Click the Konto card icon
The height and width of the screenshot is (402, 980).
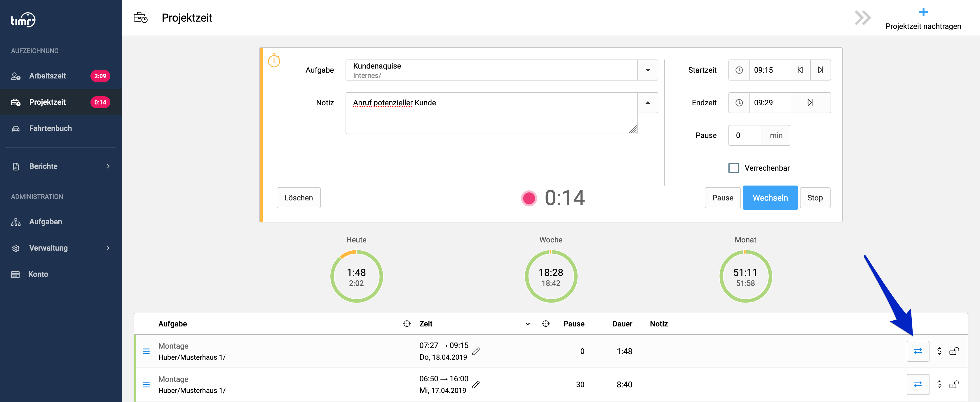click(15, 275)
